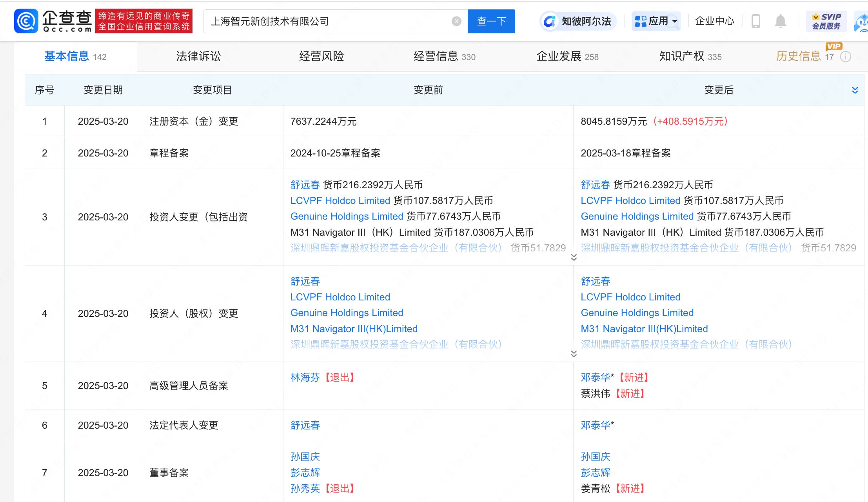Click the double chevron in the table header
Screen dimensions: 868x502
click(x=854, y=90)
